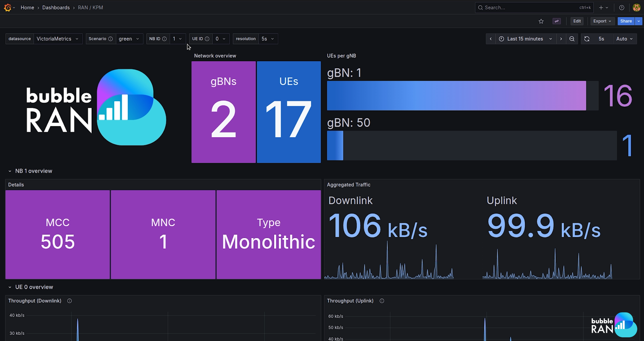Go to Home breadcrumb
The image size is (644, 341).
[x=27, y=8]
